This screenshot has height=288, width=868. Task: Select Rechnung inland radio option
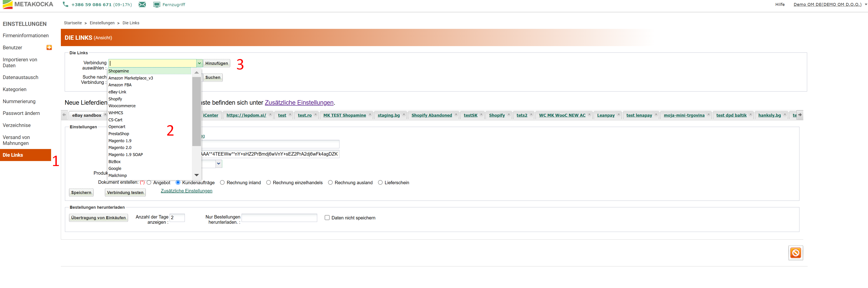coord(222,182)
